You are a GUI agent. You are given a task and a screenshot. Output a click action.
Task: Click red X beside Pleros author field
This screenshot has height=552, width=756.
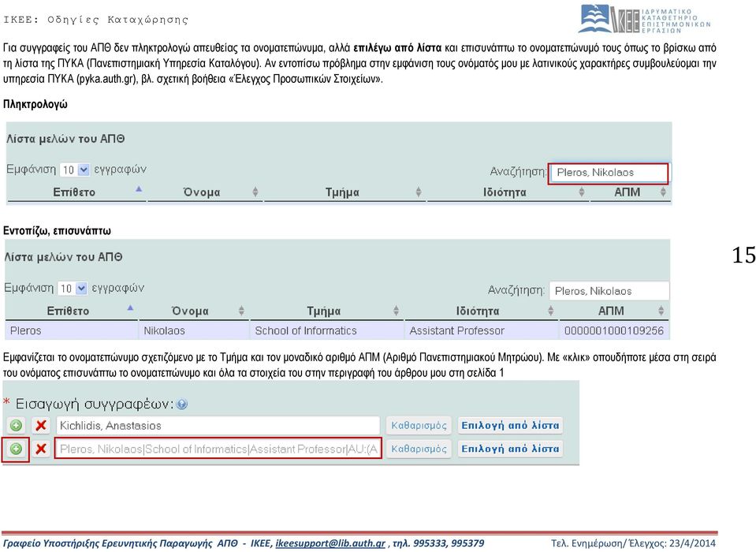pyautogui.click(x=41, y=449)
